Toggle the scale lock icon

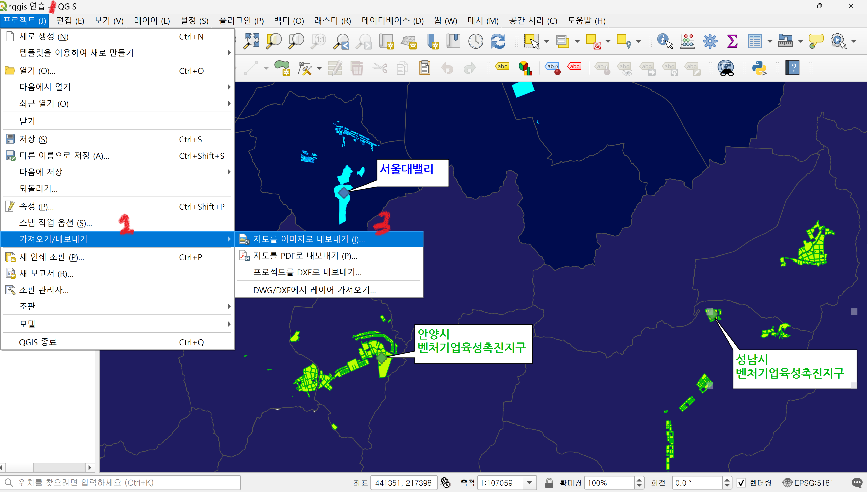coord(549,483)
